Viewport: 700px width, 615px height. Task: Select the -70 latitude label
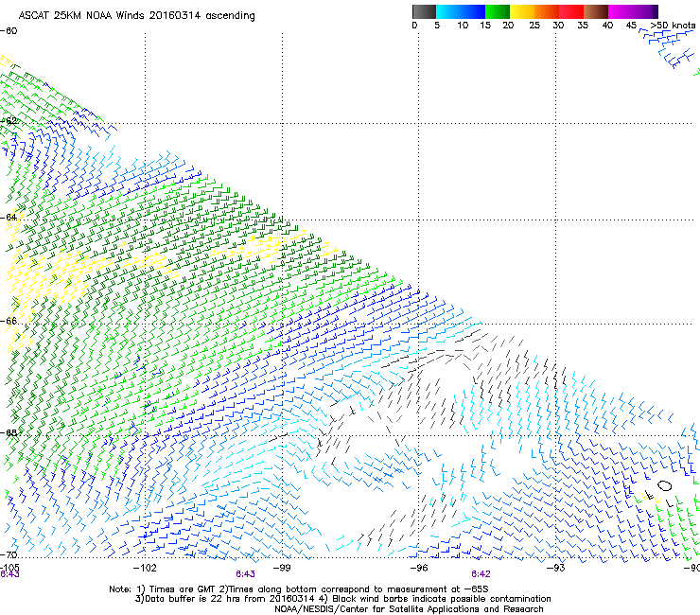point(9,554)
